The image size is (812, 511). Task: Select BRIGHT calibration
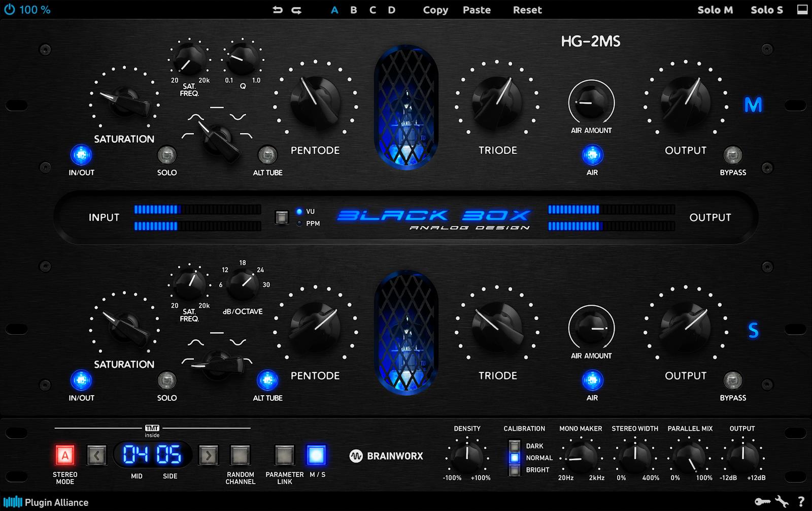(x=514, y=469)
